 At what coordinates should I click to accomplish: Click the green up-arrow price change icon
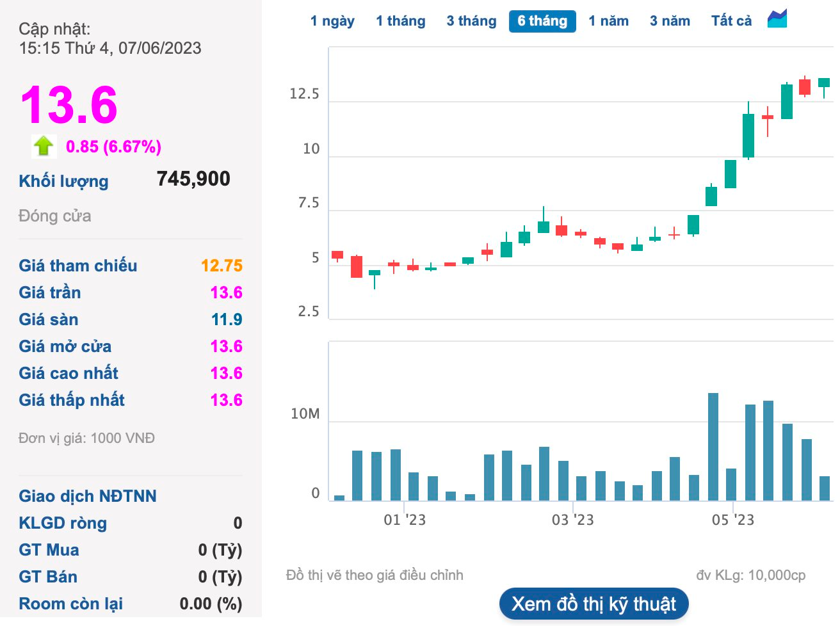pyautogui.click(x=44, y=146)
